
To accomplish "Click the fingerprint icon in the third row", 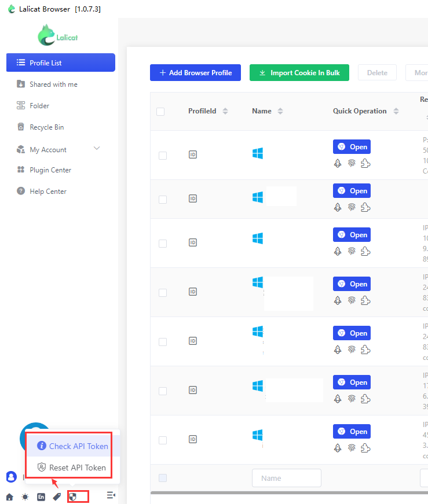I will (352, 251).
